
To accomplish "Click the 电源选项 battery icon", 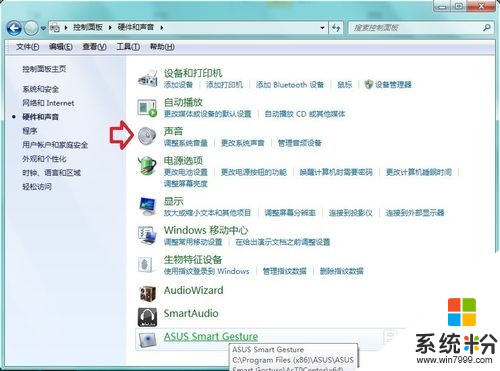I will (147, 166).
